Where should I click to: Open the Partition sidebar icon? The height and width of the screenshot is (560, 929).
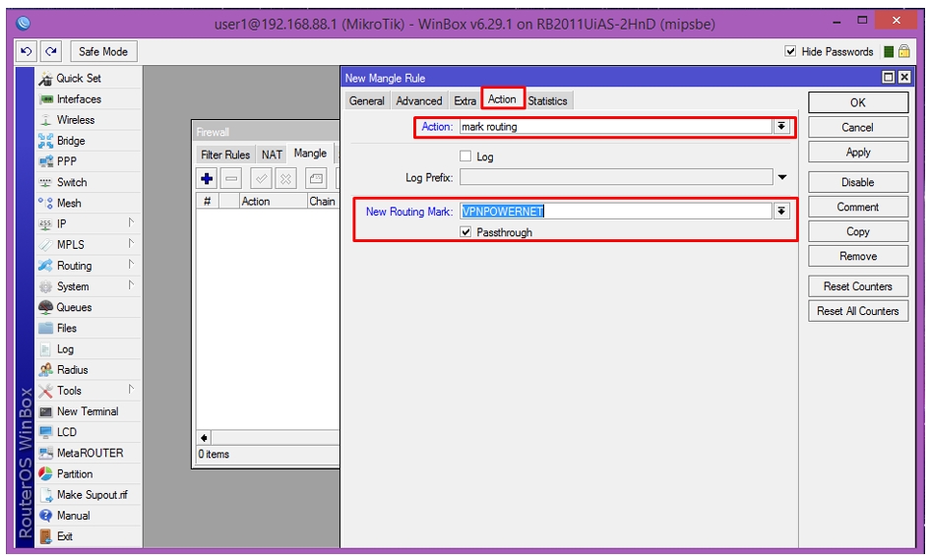[x=45, y=473]
